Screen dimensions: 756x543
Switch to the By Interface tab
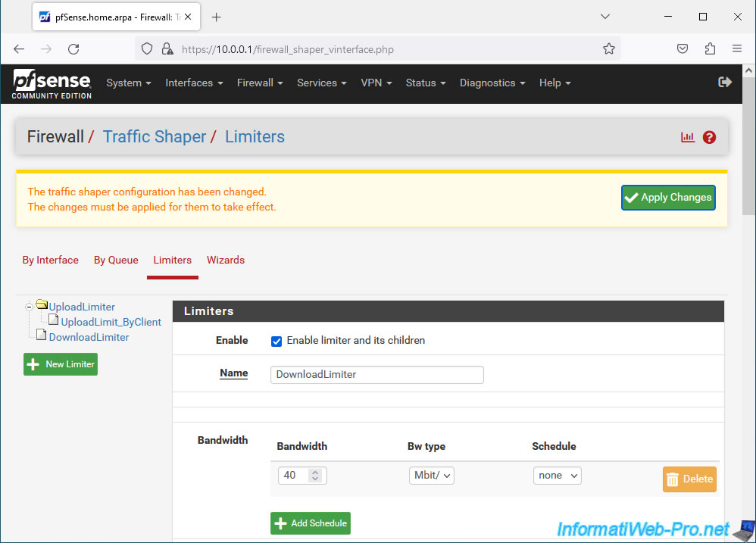click(51, 261)
